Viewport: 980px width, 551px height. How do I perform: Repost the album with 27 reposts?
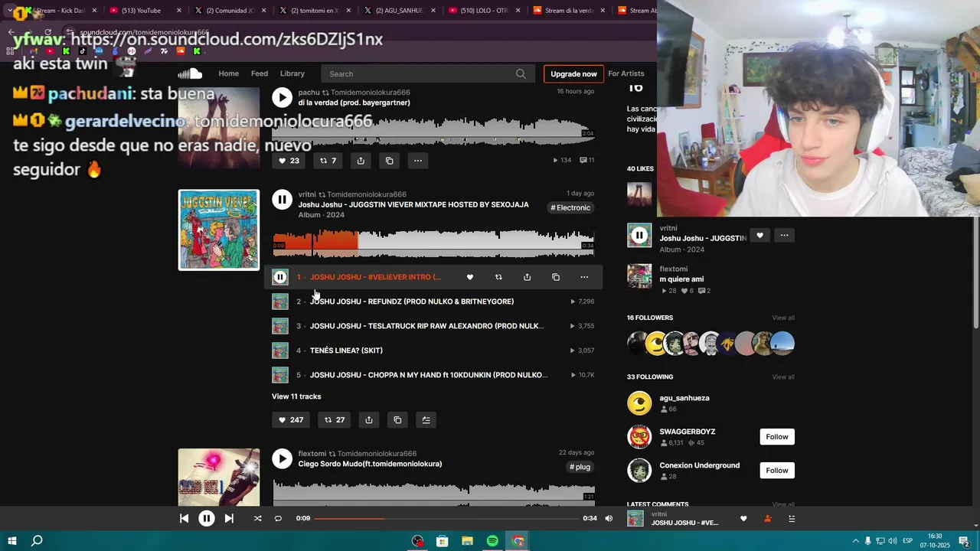pyautogui.click(x=334, y=420)
